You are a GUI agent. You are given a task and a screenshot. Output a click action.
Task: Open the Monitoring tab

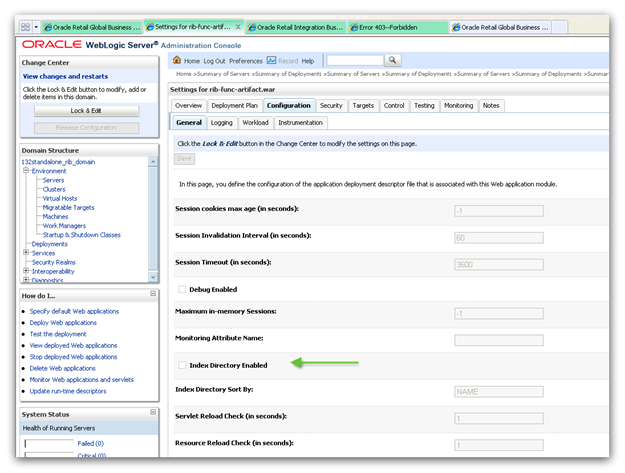pos(458,106)
